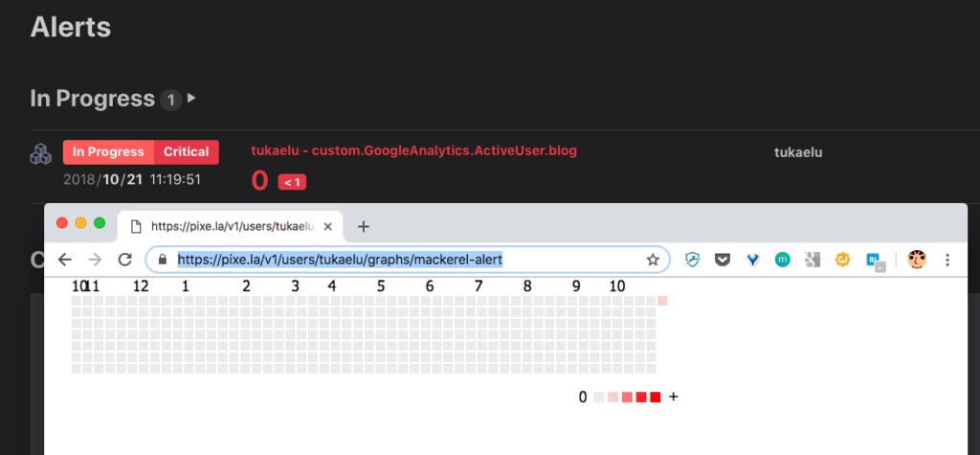The height and width of the screenshot is (455, 980).
Task: Click the In Progress count badge '1'
Action: [x=170, y=100]
